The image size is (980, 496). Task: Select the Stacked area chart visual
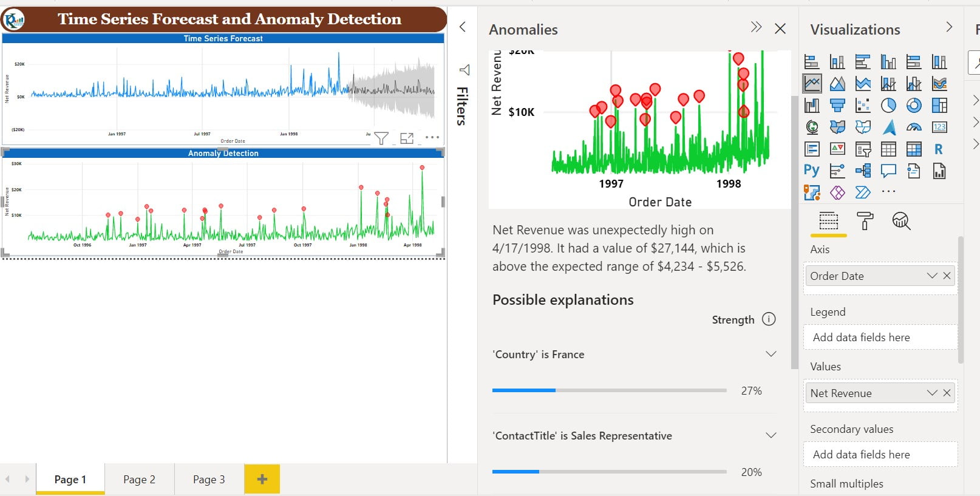coord(863,84)
